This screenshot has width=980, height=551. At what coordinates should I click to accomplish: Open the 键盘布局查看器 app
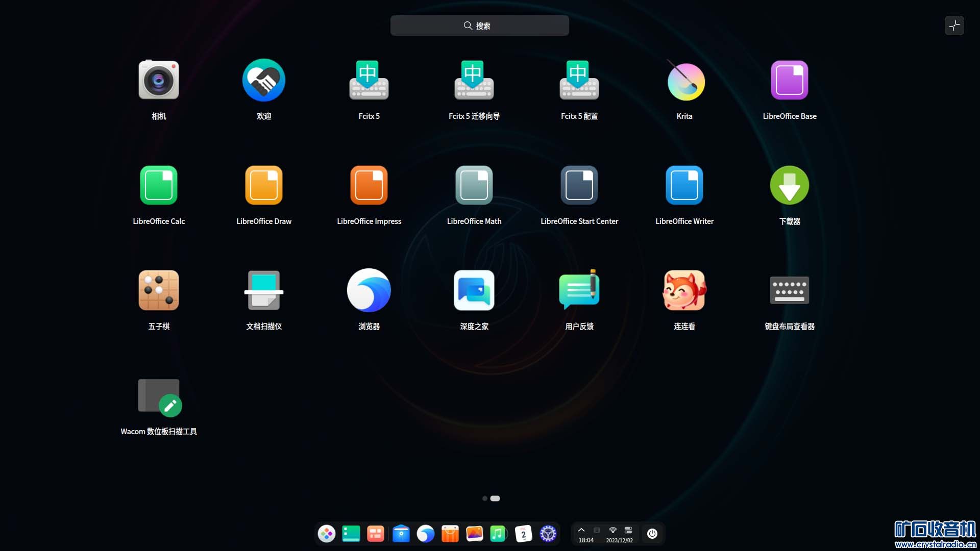coord(789,290)
